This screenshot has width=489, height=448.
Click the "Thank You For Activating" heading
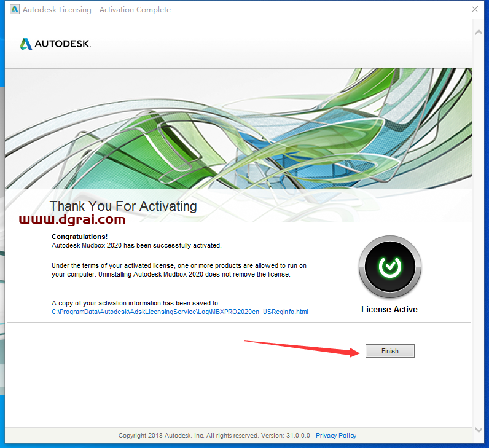pyautogui.click(x=123, y=206)
